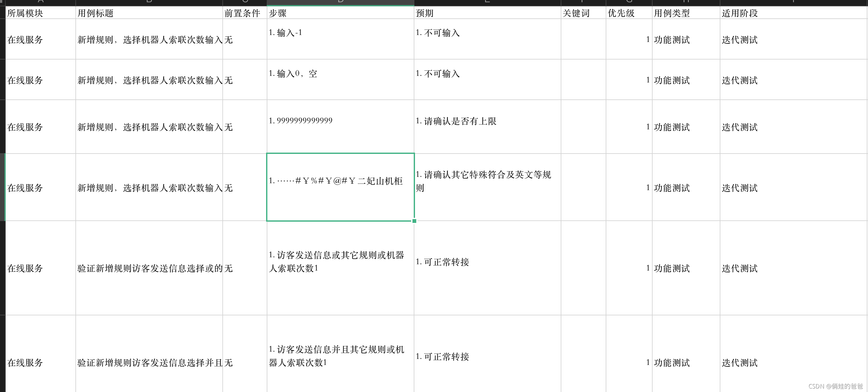Image resolution: width=868 pixels, height=392 pixels.
Task: Click the empty 关键词 cell in the 输入-1 row
Action: [583, 39]
